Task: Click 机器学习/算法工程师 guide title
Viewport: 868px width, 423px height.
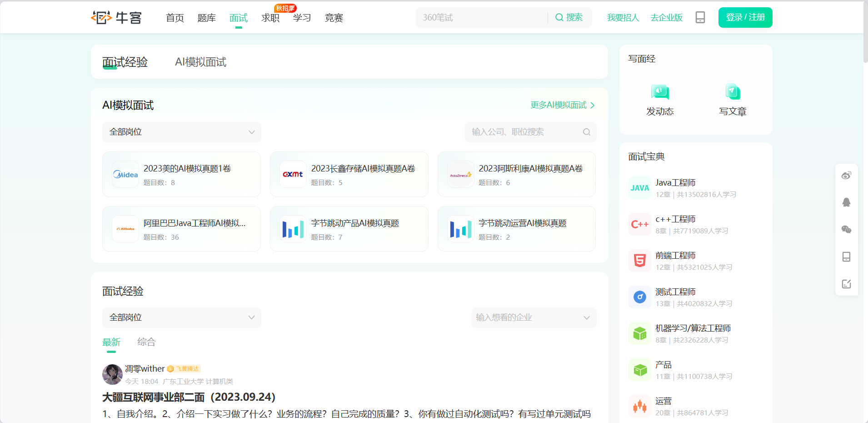Action: coord(693,328)
